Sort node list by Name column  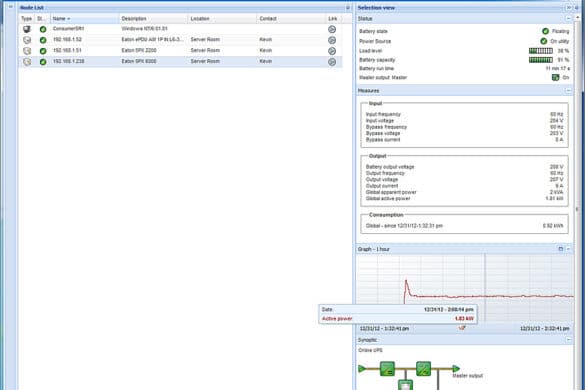(x=85, y=18)
